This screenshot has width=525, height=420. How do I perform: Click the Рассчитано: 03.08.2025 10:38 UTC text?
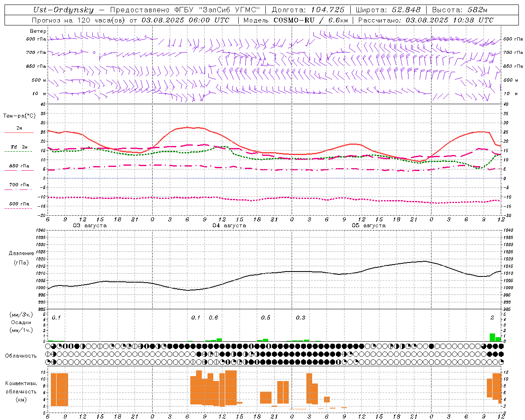[x=426, y=20]
